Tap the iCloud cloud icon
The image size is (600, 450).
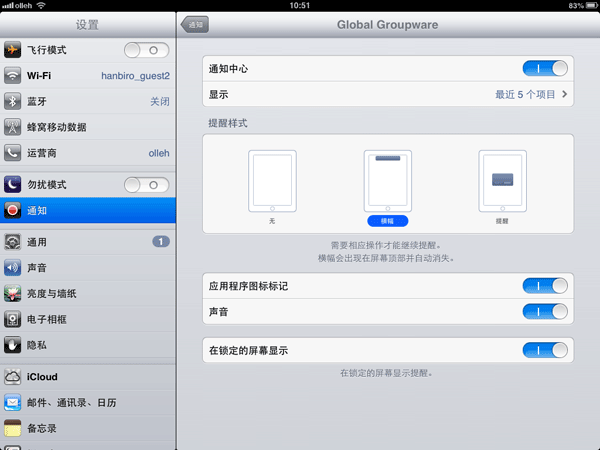(13, 377)
